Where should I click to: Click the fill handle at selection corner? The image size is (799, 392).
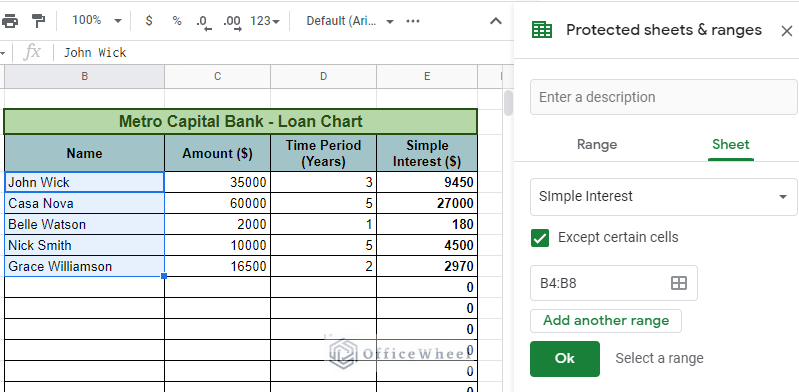[164, 276]
